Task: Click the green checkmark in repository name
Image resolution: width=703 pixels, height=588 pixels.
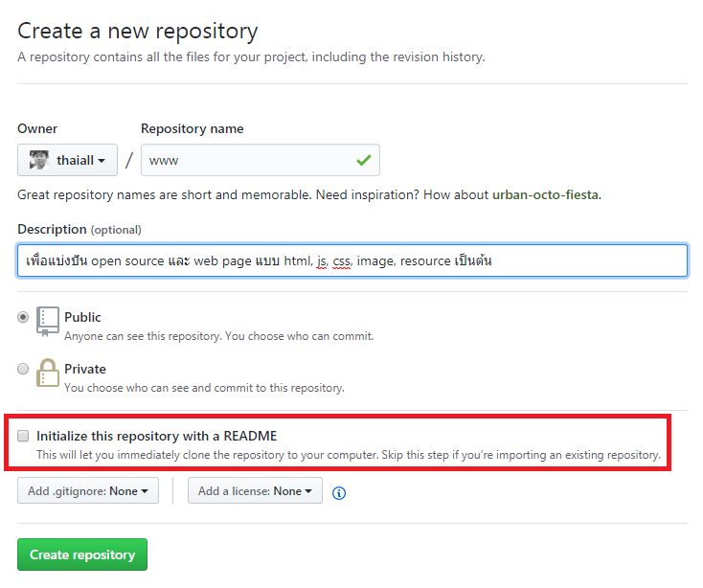Action: pos(364,160)
